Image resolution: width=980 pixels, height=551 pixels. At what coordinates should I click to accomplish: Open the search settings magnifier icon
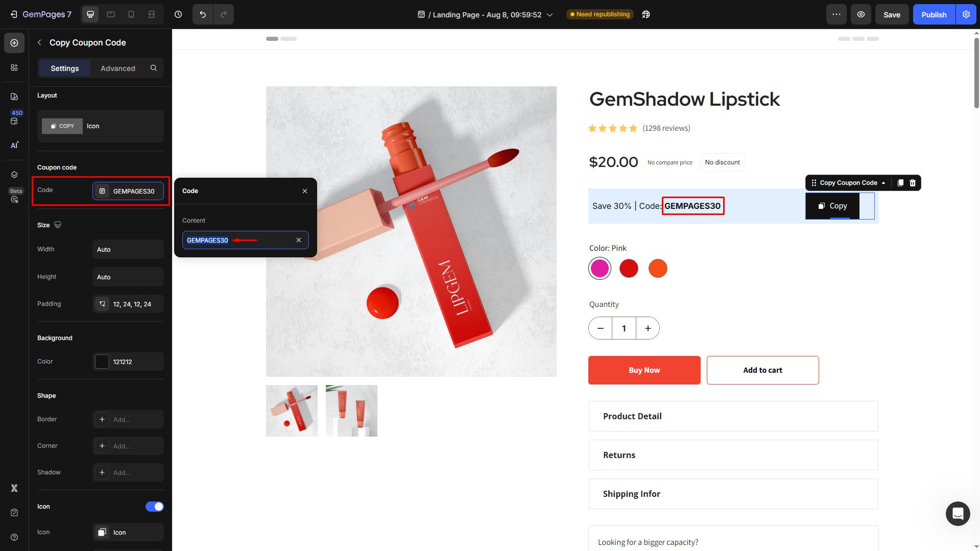coord(154,68)
